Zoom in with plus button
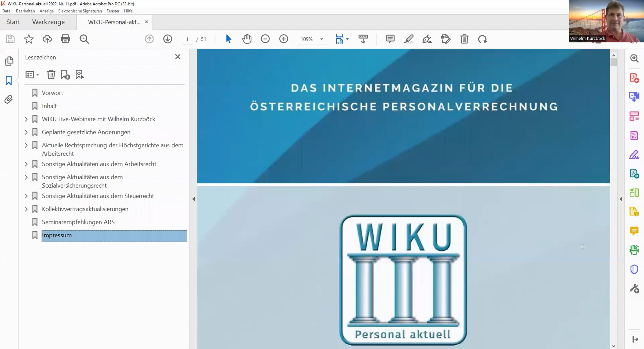Screen dimensions: 644x349 284,39
